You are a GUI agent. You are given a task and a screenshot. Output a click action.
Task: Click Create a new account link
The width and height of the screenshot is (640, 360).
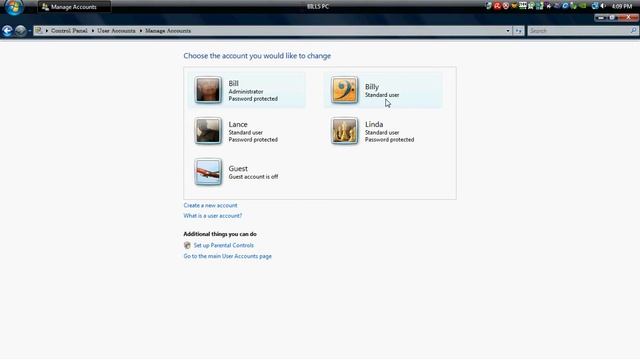coord(210,205)
